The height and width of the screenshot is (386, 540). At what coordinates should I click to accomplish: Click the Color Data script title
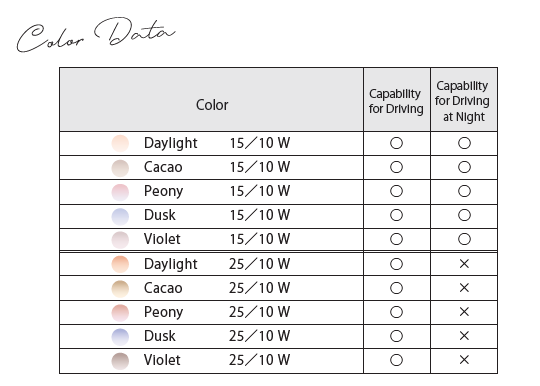coord(96,34)
